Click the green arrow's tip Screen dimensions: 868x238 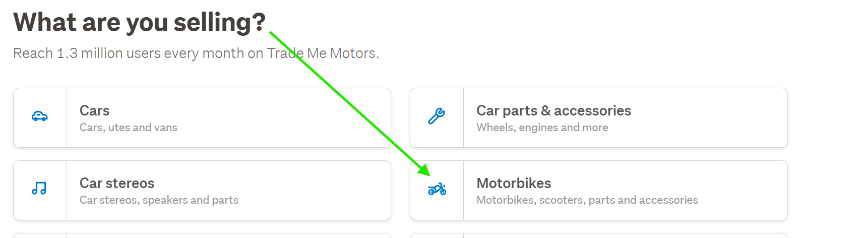click(x=429, y=175)
